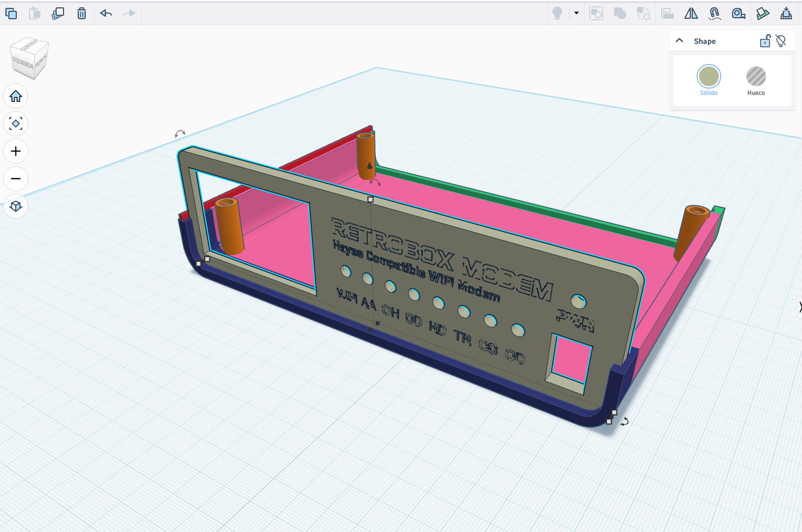Image resolution: width=802 pixels, height=532 pixels.
Task: Select the orange standoff at back center
Action: (x=366, y=156)
